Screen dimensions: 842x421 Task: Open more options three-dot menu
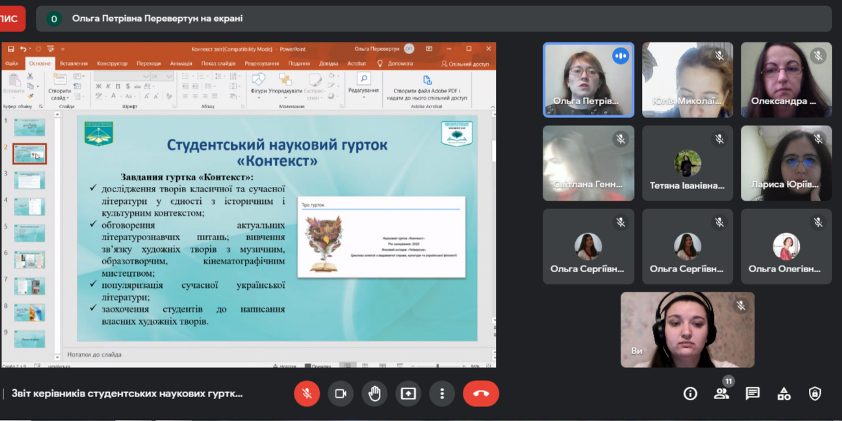(441, 393)
